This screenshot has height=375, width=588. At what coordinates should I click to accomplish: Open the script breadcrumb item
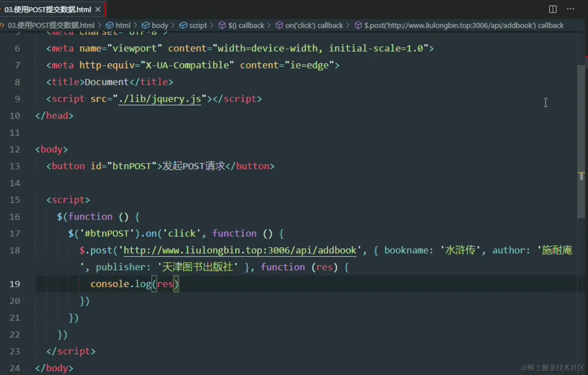[x=198, y=25]
